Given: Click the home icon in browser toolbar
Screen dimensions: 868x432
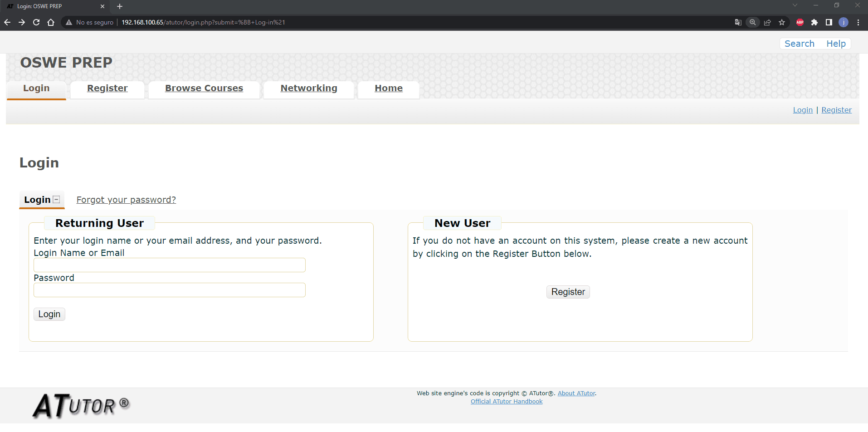Looking at the screenshot, I should pyautogui.click(x=51, y=22).
